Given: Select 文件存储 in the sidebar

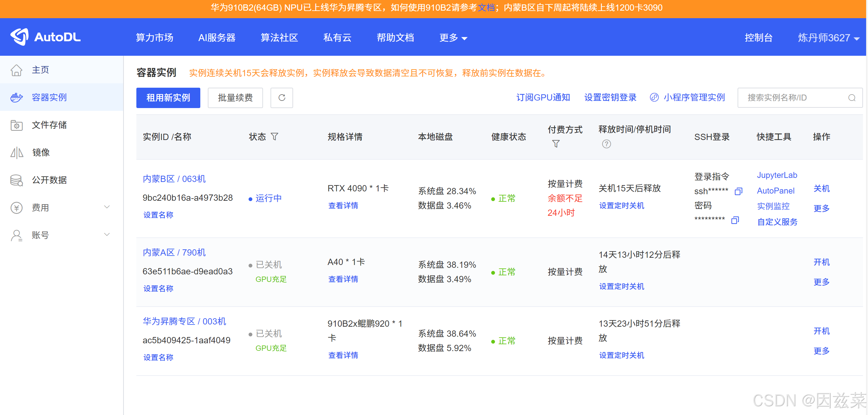Looking at the screenshot, I should tap(49, 125).
